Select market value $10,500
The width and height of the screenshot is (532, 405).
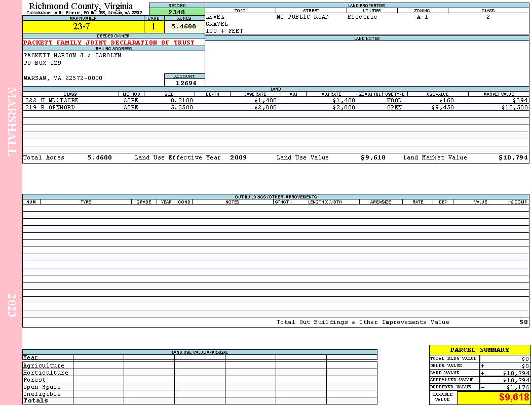515,108
